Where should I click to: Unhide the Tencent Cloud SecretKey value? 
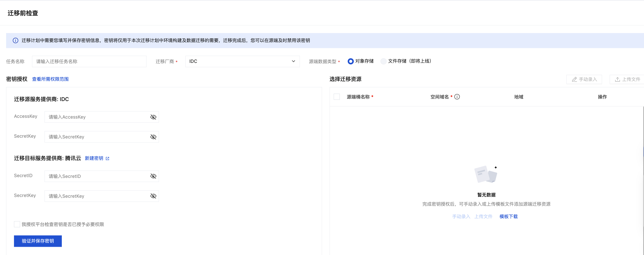(153, 196)
